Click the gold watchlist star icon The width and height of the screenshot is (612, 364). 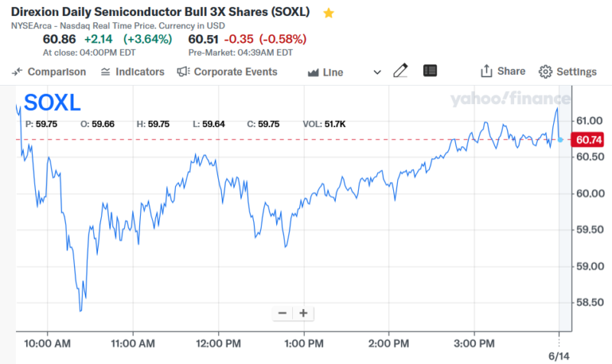(x=329, y=13)
